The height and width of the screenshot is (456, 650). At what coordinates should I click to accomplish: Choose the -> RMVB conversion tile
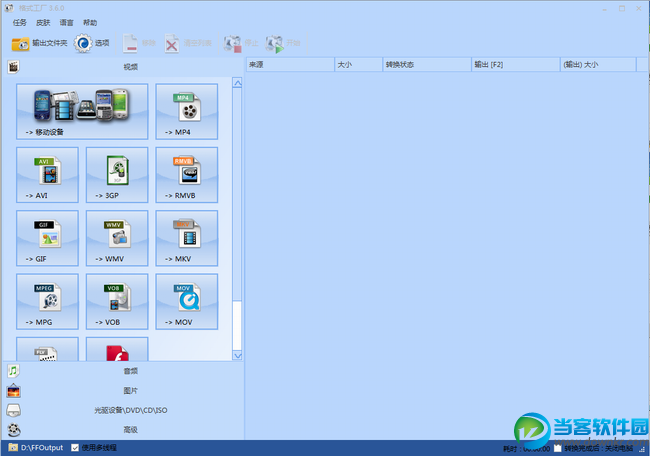[x=187, y=175]
